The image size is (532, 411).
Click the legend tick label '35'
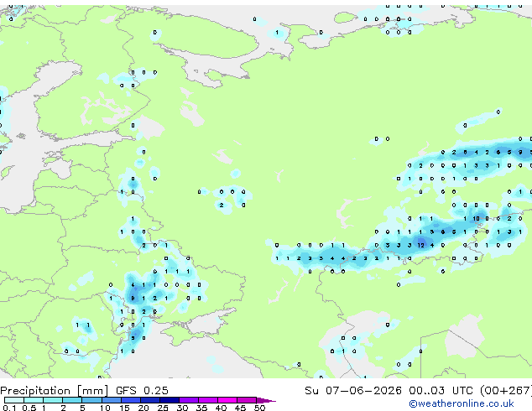tap(201, 408)
